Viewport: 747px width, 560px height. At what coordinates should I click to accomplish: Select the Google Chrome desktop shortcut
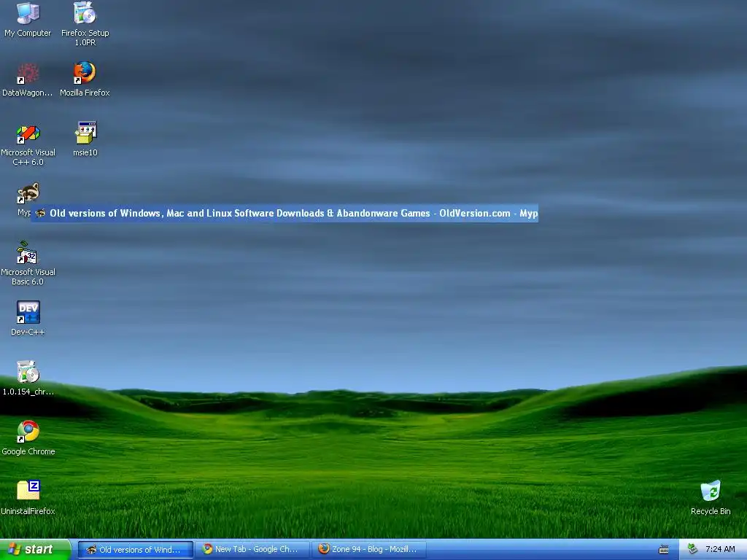(x=28, y=437)
